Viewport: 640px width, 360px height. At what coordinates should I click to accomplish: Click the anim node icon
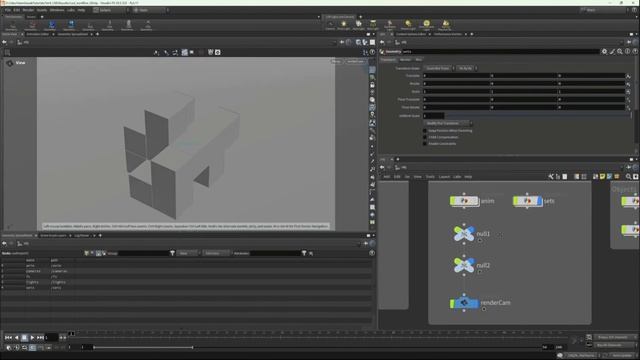(x=464, y=201)
